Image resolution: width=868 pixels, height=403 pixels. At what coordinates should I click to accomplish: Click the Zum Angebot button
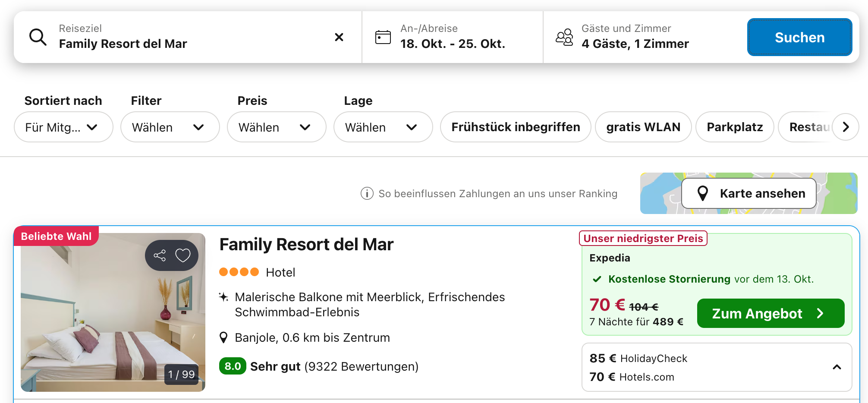(x=771, y=313)
